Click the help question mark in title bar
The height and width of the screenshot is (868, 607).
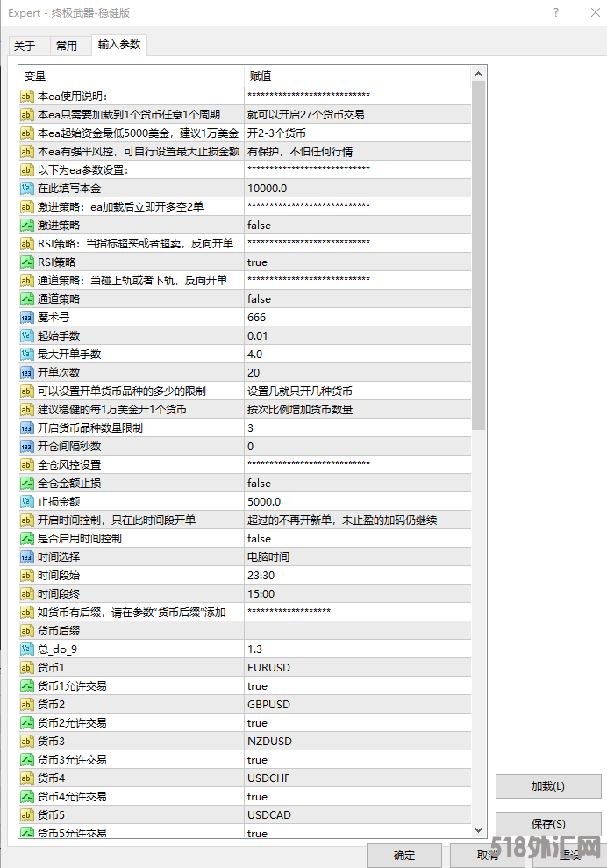coord(555,13)
